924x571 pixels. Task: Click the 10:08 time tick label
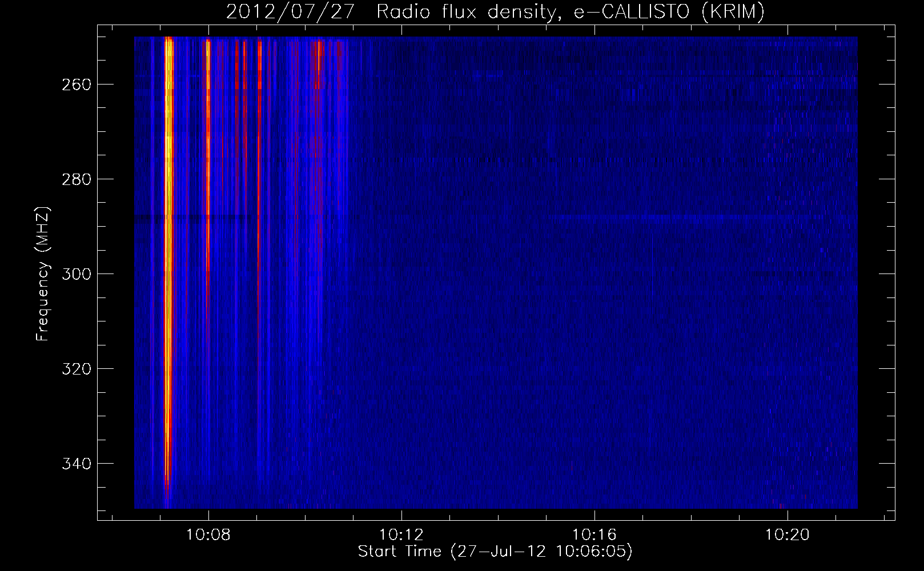208,535
